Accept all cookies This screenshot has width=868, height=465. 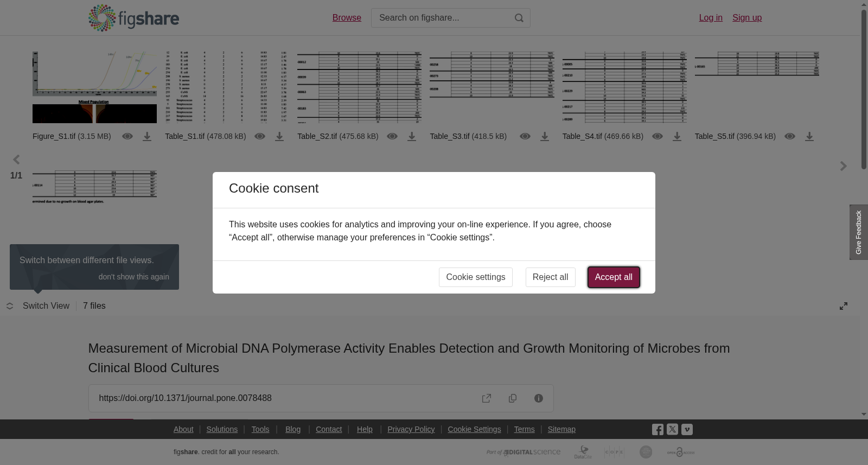coord(614,277)
